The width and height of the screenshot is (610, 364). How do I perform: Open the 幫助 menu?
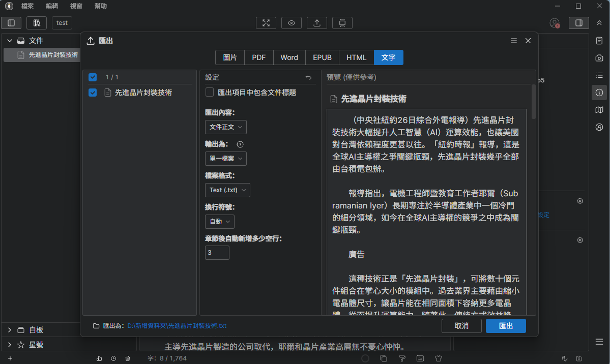101,6
